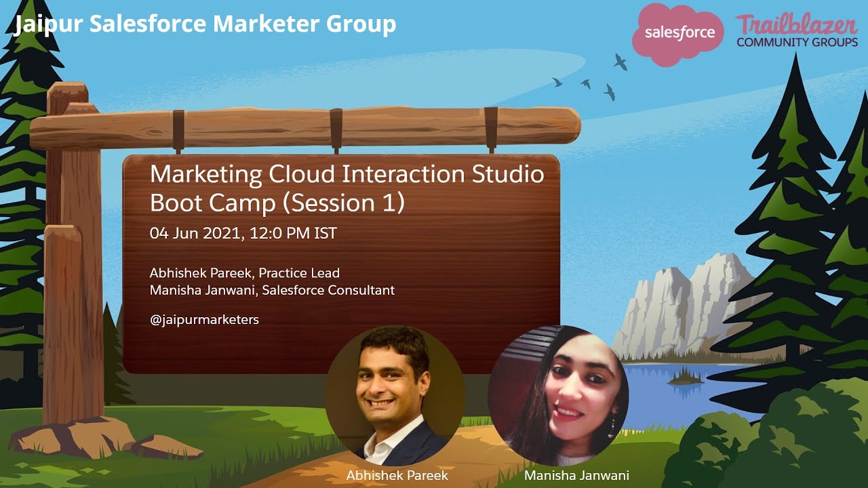868x488 pixels.
Task: Click the Salesforce cloud logo
Action: 679,34
